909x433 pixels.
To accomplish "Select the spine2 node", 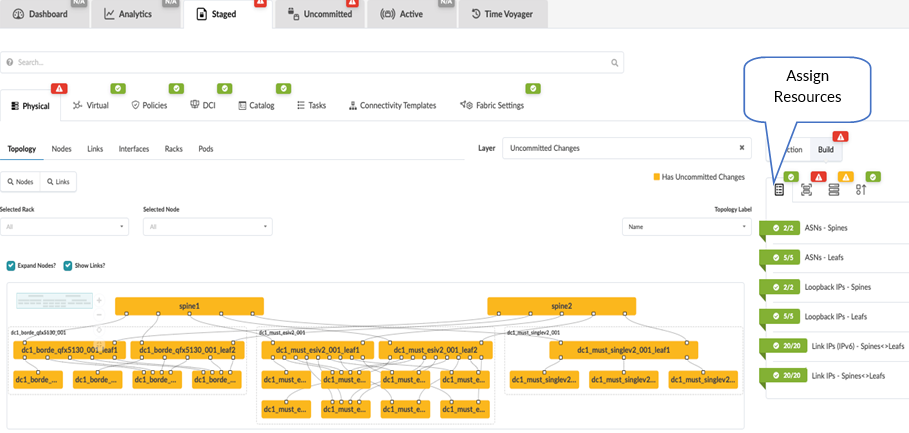I will point(562,305).
